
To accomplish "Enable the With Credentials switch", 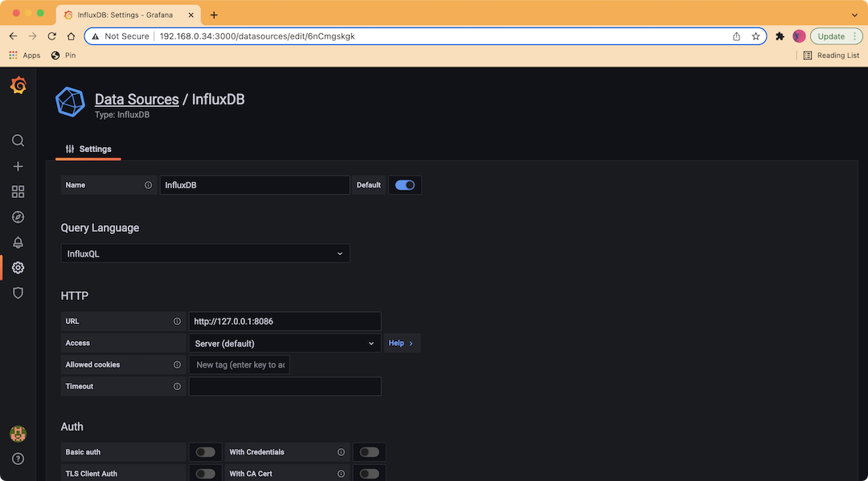I will [x=369, y=452].
